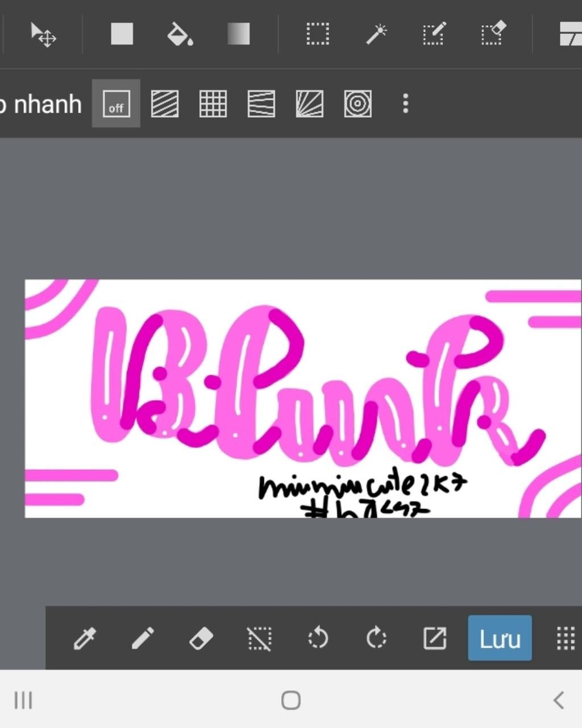Image resolution: width=582 pixels, height=728 pixels.
Task: Undo the last action
Action: pyautogui.click(x=318, y=638)
